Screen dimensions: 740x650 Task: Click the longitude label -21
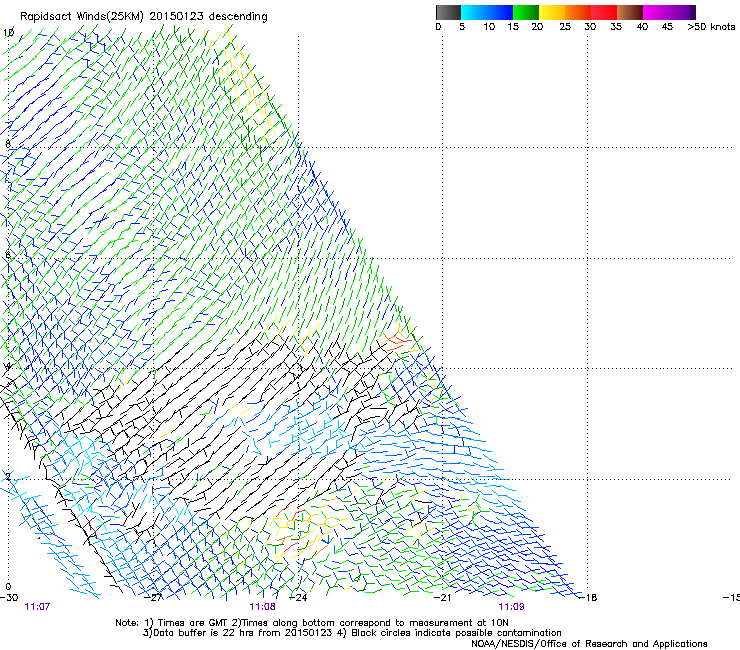[x=442, y=598]
